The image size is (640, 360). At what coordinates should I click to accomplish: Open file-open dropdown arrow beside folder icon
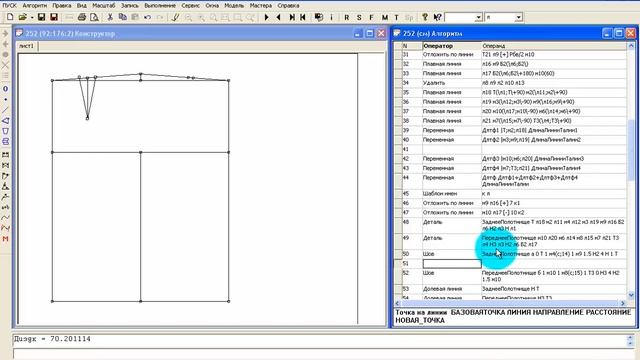point(31,18)
